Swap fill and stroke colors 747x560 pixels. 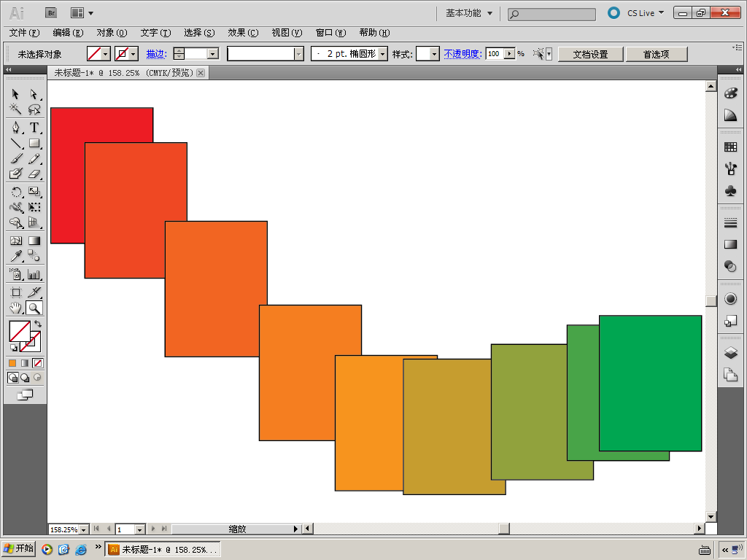point(38,324)
